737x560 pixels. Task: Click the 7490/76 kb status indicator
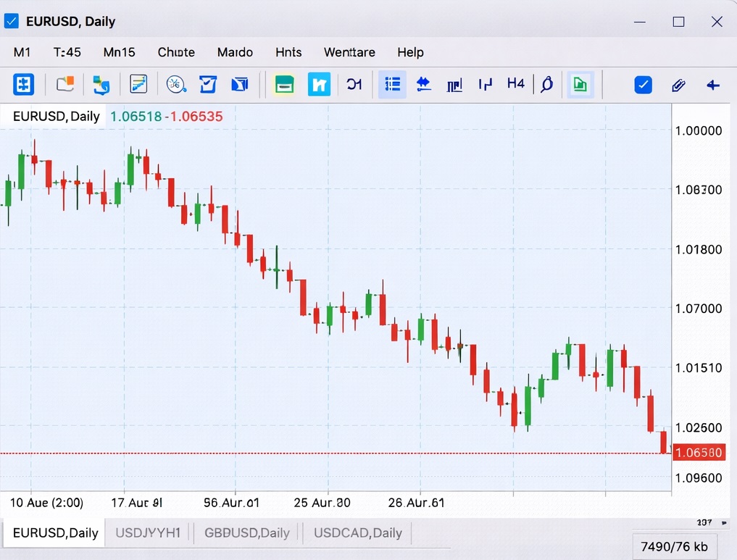(674, 547)
